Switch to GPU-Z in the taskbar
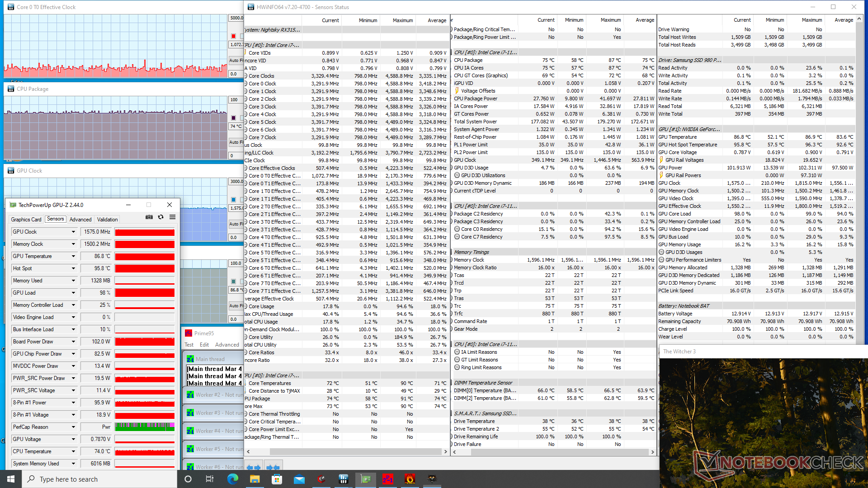The image size is (868, 488). (x=365, y=479)
